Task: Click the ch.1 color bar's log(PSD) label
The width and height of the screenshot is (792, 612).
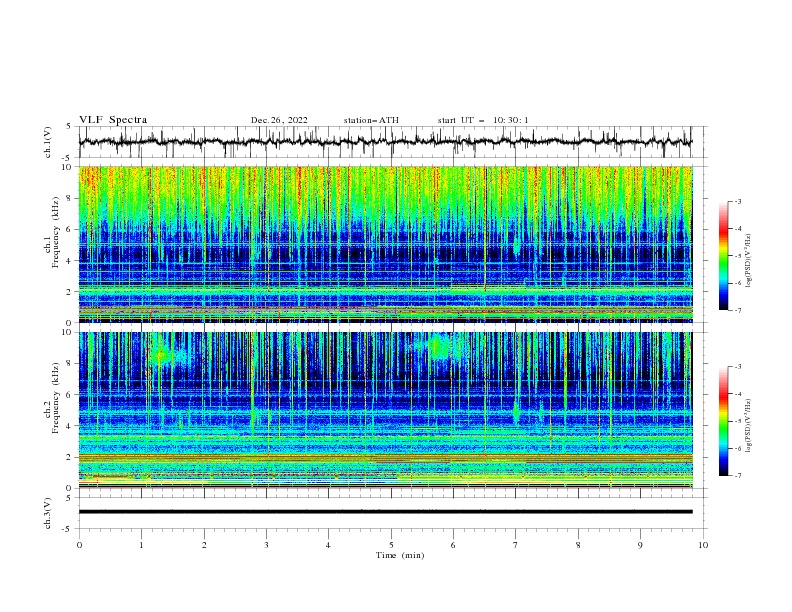Action: 749,261
